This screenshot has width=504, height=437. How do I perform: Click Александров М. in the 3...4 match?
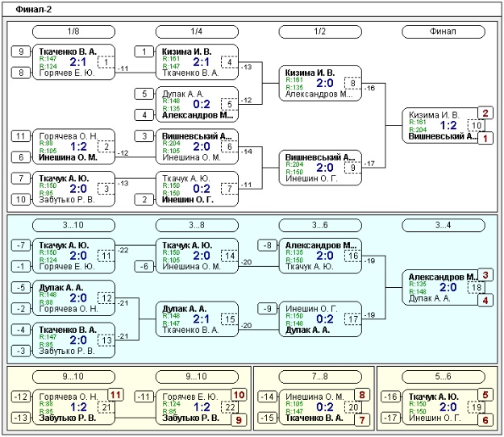click(x=443, y=277)
